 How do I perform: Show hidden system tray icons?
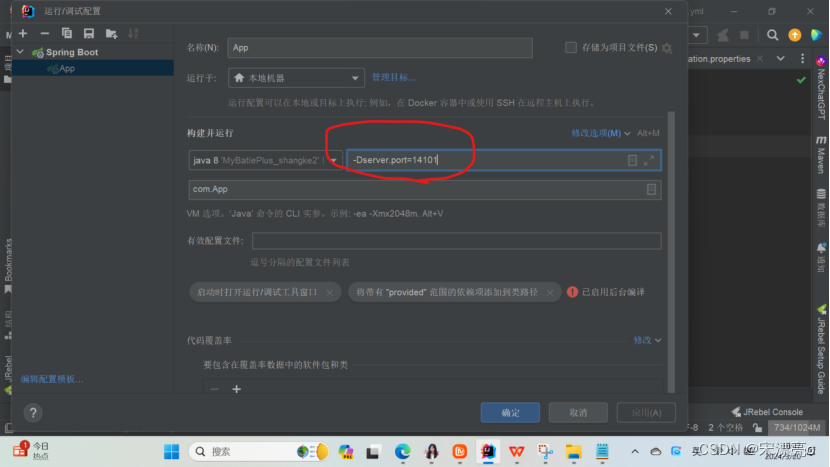click(x=635, y=452)
